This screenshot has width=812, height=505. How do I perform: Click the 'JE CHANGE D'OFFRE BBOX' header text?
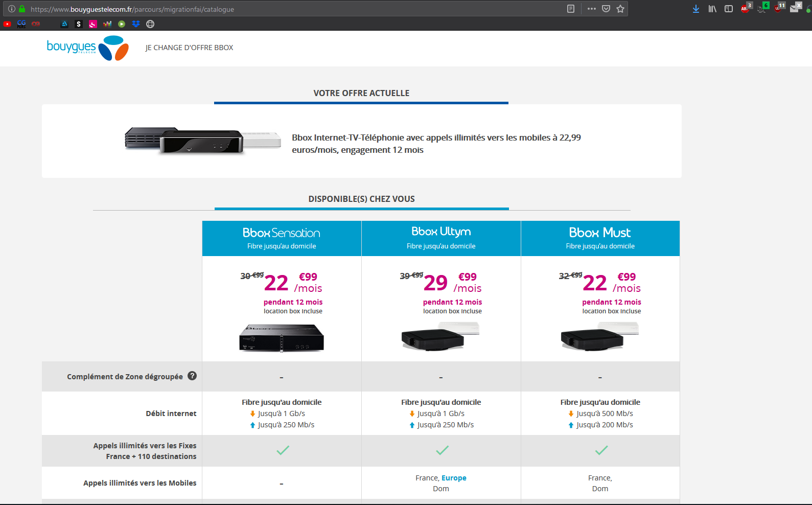coord(189,48)
